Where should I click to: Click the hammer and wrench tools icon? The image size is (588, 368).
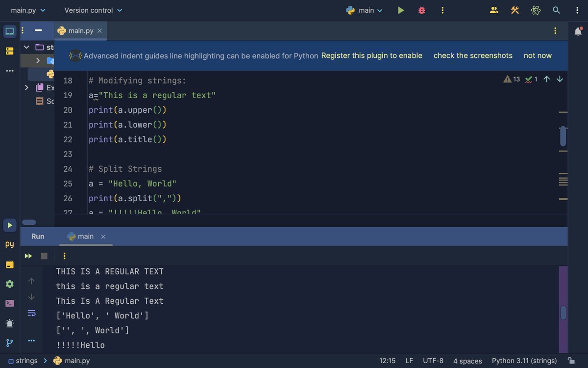514,10
